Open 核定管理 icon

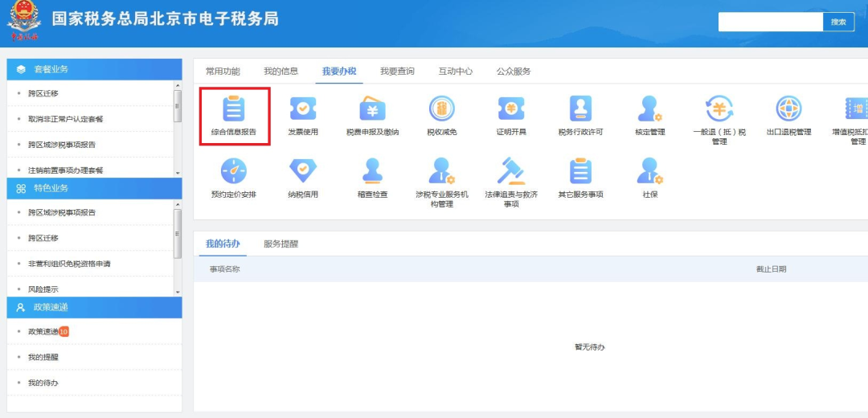[x=650, y=109]
